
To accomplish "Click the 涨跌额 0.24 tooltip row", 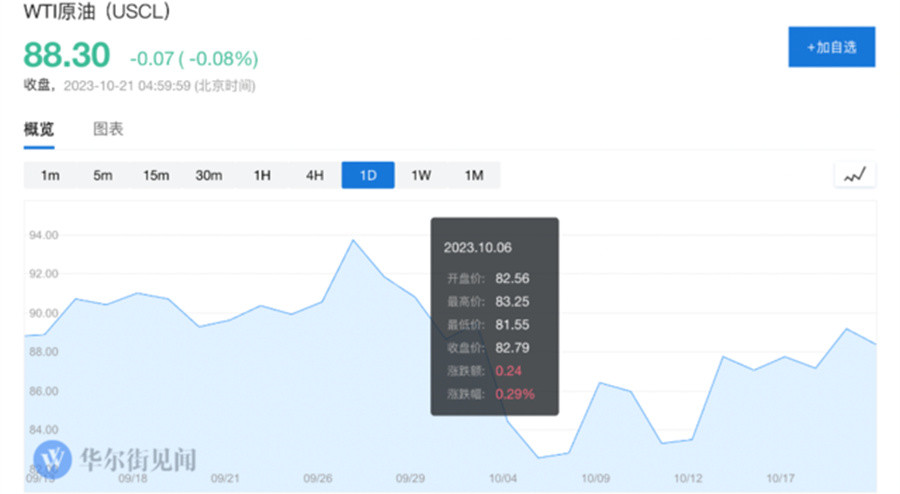I will point(484,371).
